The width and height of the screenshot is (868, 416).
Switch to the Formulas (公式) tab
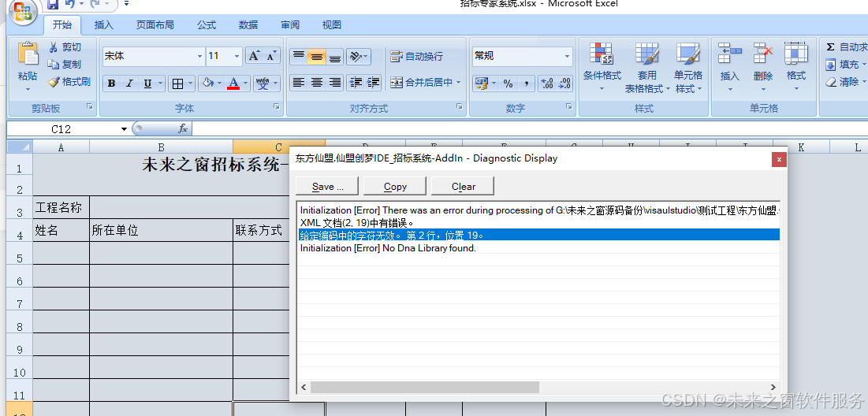point(207,25)
